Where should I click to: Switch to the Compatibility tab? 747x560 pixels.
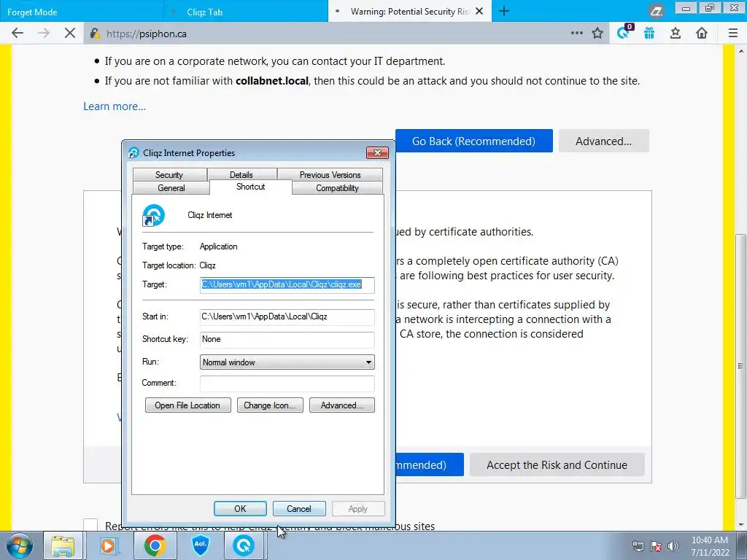point(337,188)
